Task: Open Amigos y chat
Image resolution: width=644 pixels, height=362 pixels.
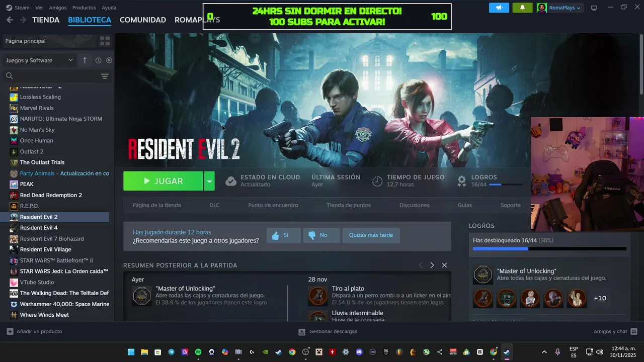Action: pos(615,331)
